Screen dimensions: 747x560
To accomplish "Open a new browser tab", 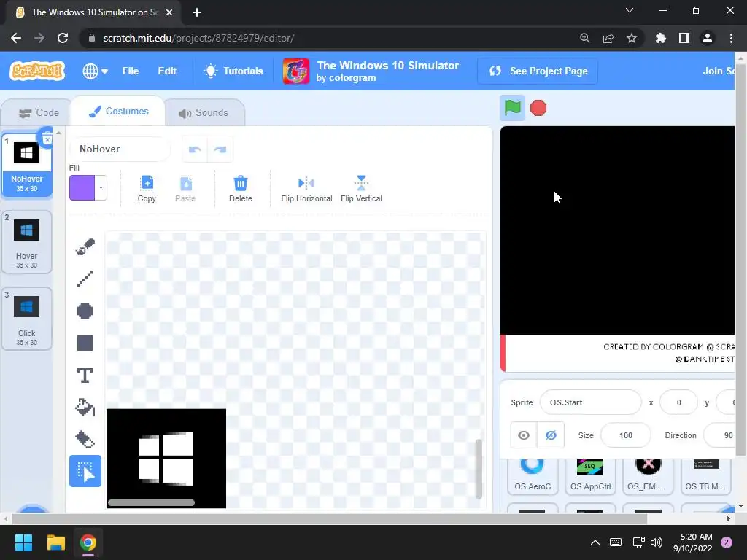I will pyautogui.click(x=197, y=12).
